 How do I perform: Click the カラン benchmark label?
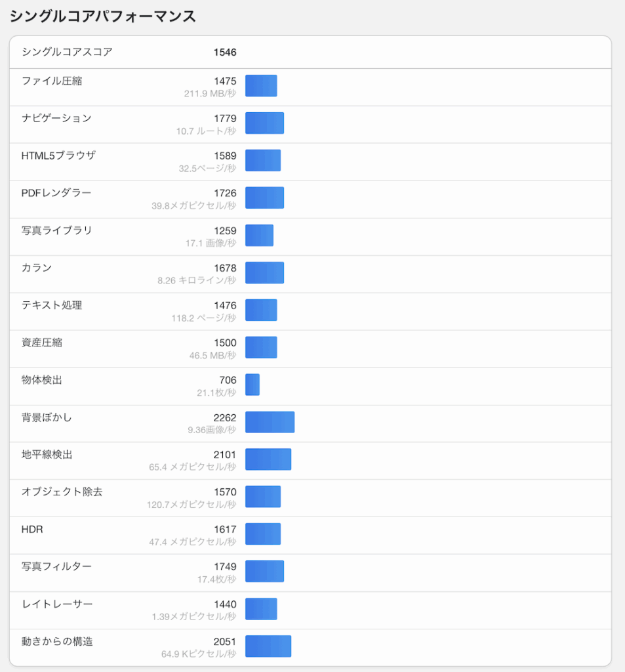click(x=37, y=268)
